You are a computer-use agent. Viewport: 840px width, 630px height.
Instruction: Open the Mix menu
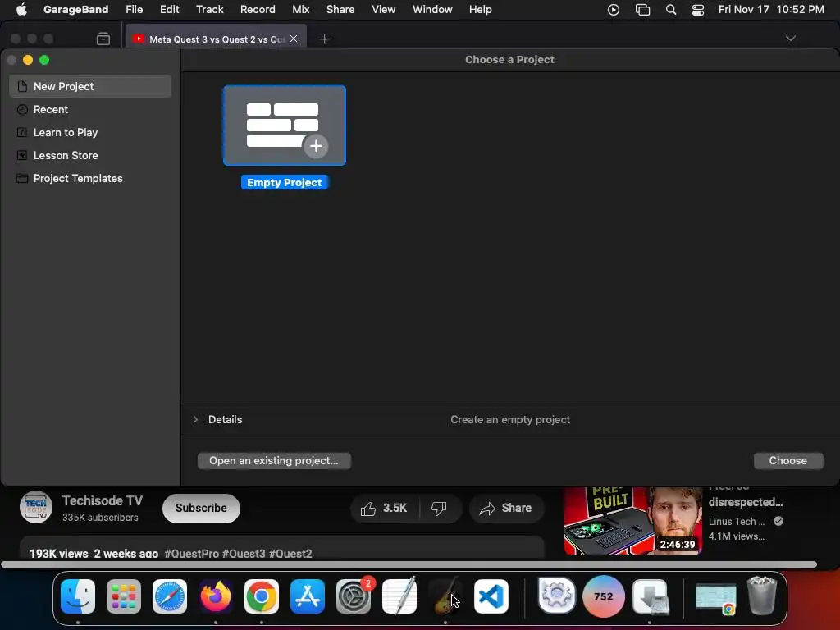[x=300, y=10]
